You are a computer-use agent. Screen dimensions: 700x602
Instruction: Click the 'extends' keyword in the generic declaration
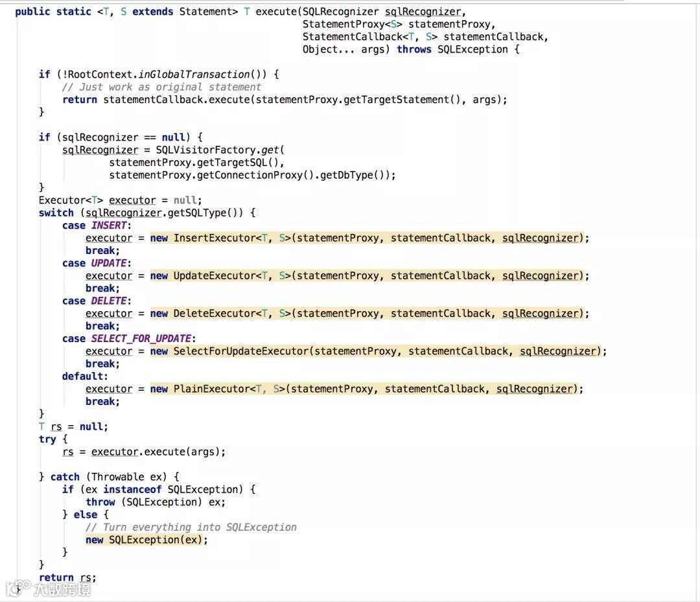(x=153, y=12)
